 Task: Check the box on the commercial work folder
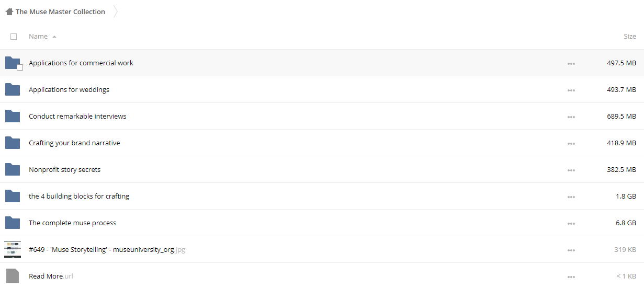pos(20,67)
